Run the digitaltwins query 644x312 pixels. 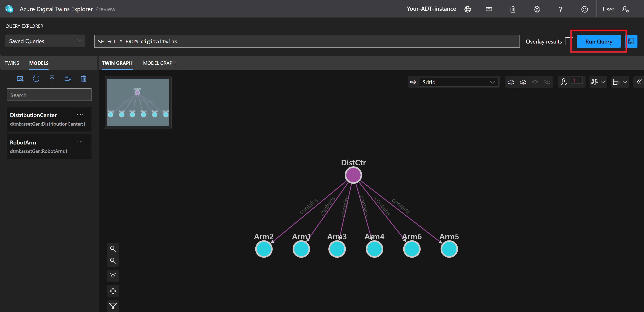(x=598, y=41)
